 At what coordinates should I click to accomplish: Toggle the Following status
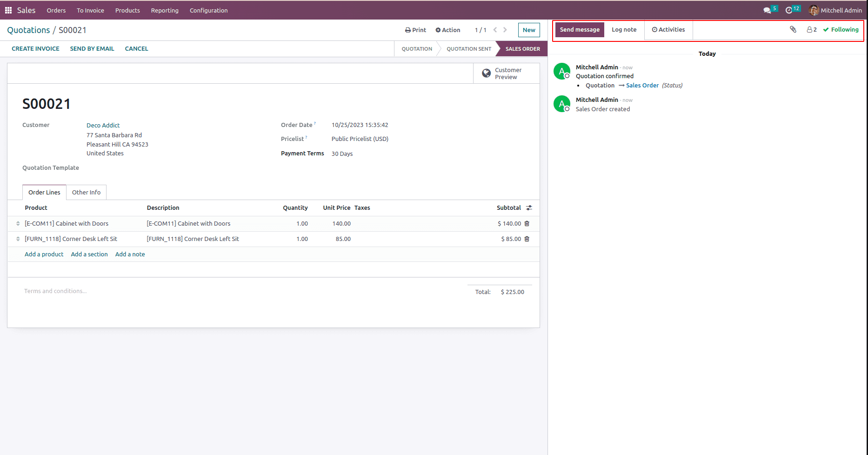[x=841, y=30]
